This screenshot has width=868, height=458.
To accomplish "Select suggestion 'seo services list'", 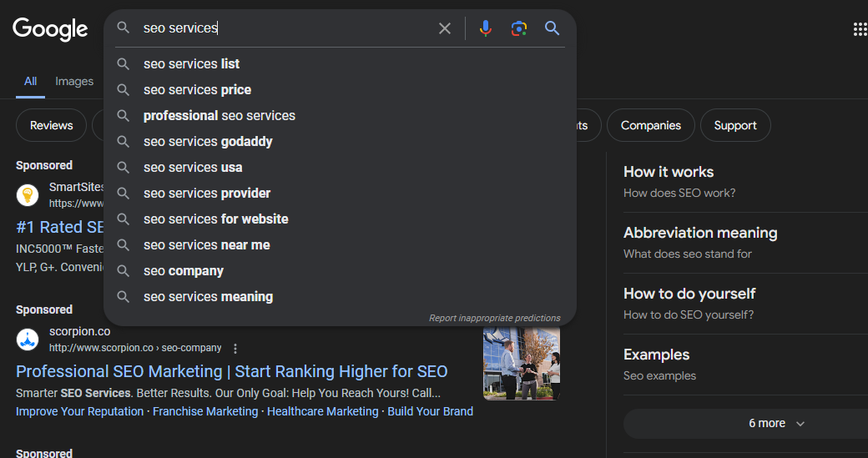I will 340,63.
